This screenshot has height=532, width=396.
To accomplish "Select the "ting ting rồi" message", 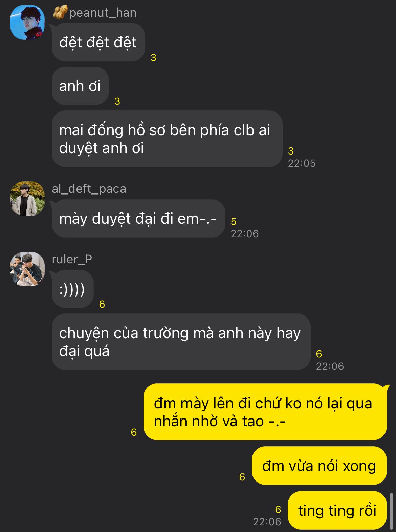I will tap(337, 510).
